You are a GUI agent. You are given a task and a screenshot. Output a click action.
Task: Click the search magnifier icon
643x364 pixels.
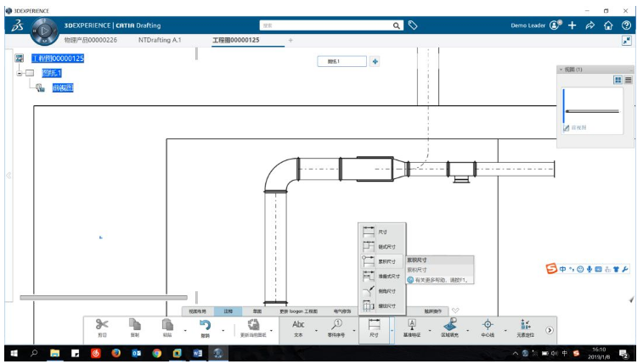pyautogui.click(x=396, y=25)
